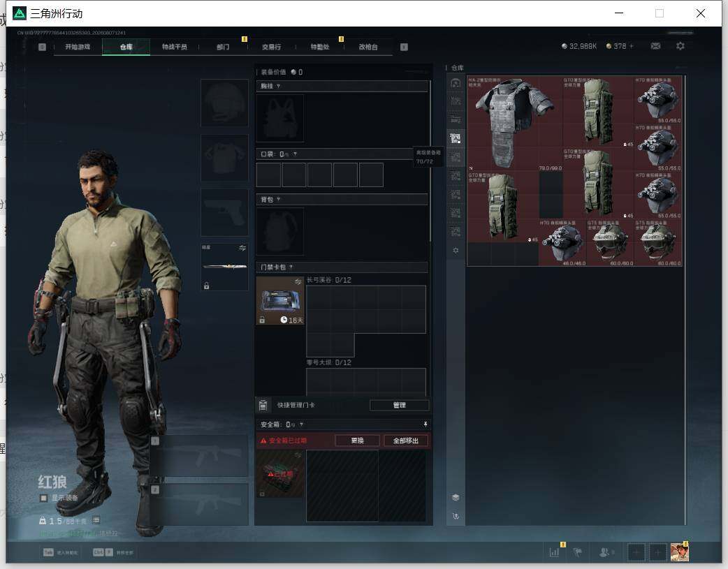Select empty primary weapon slot 2
728x569 pixels.
click(x=200, y=505)
